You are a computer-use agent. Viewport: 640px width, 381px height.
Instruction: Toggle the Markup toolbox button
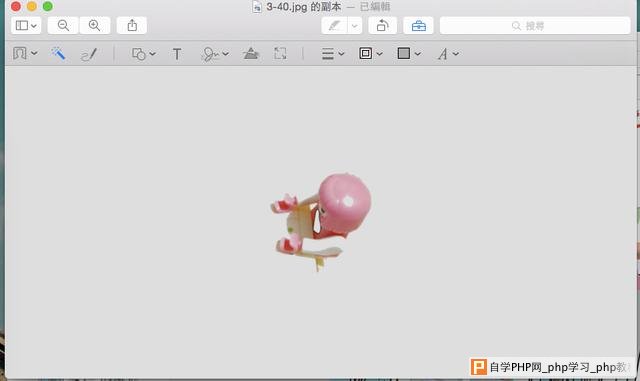(418, 26)
